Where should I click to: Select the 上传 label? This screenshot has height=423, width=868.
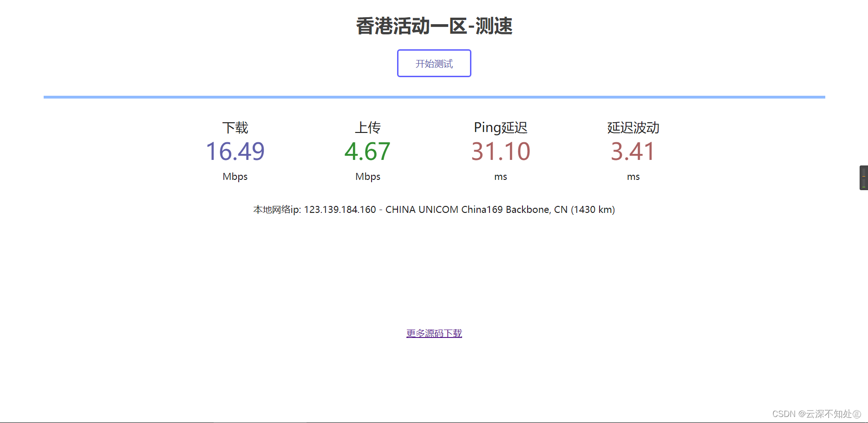(x=368, y=127)
